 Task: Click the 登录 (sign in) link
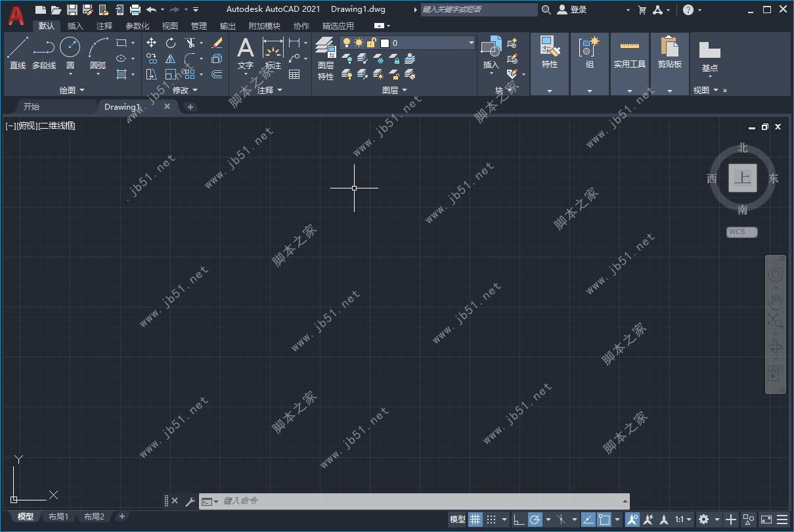[x=581, y=9]
